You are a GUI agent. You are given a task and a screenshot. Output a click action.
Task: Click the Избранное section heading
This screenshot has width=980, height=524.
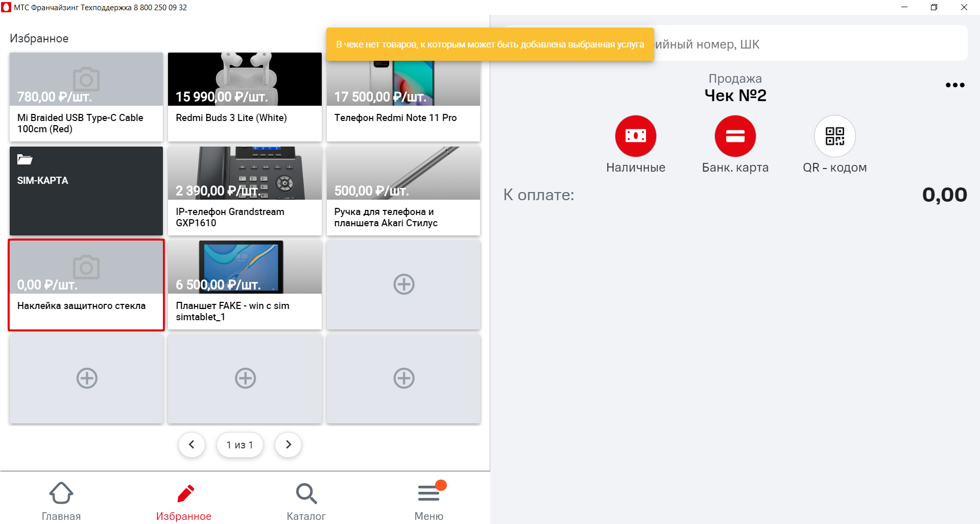[39, 38]
